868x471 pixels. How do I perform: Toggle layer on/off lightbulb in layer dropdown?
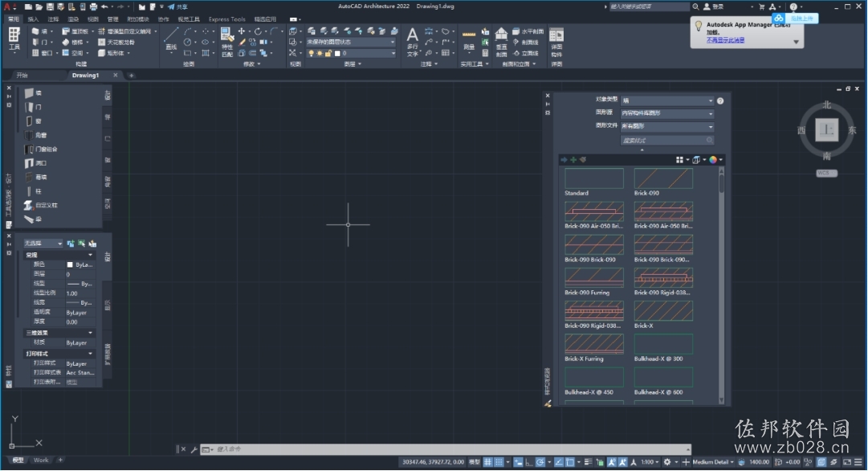[311, 53]
